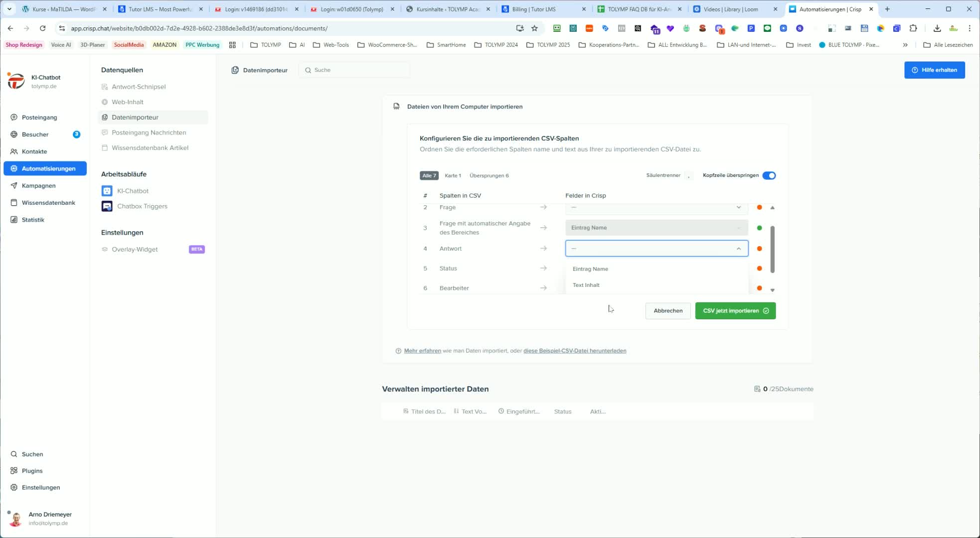
Task: Collapse the open Antwort field dropdown
Action: tap(738, 249)
